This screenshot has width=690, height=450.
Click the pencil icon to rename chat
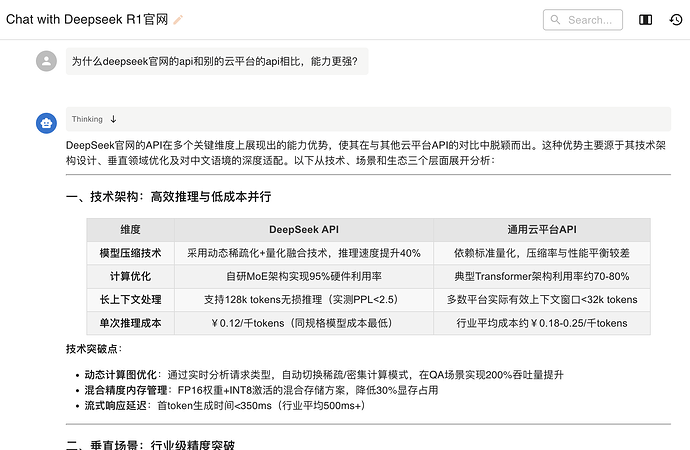[x=178, y=20]
